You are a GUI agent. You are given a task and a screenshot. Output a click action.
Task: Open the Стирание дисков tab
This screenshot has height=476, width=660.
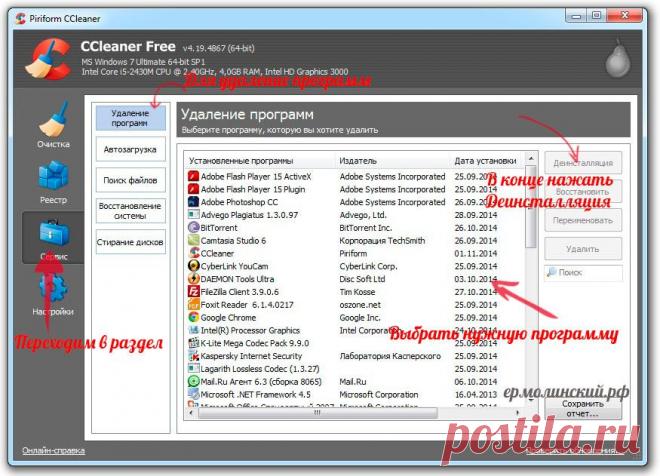(131, 242)
